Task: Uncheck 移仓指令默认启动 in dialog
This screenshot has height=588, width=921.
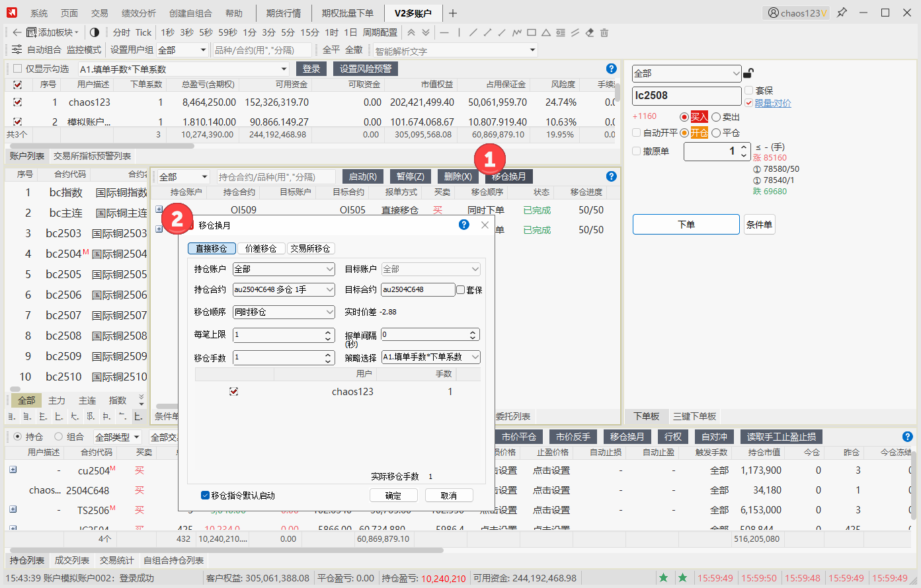Action: coord(205,496)
